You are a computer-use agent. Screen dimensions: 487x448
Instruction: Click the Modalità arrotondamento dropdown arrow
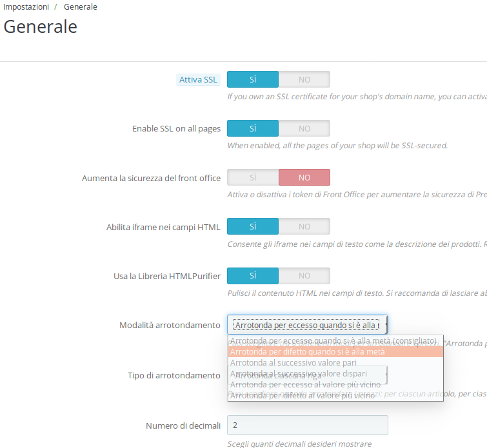click(x=386, y=325)
